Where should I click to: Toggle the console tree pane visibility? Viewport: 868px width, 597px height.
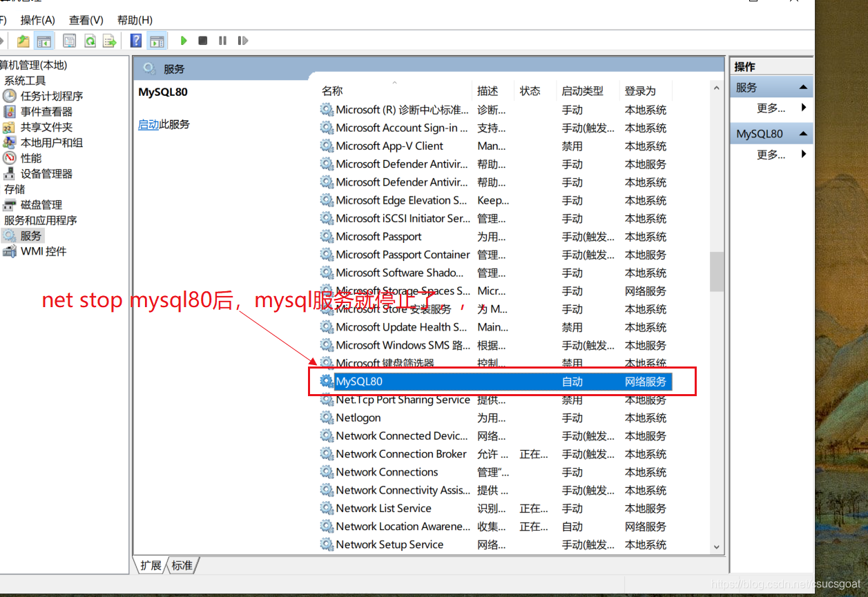(x=43, y=40)
